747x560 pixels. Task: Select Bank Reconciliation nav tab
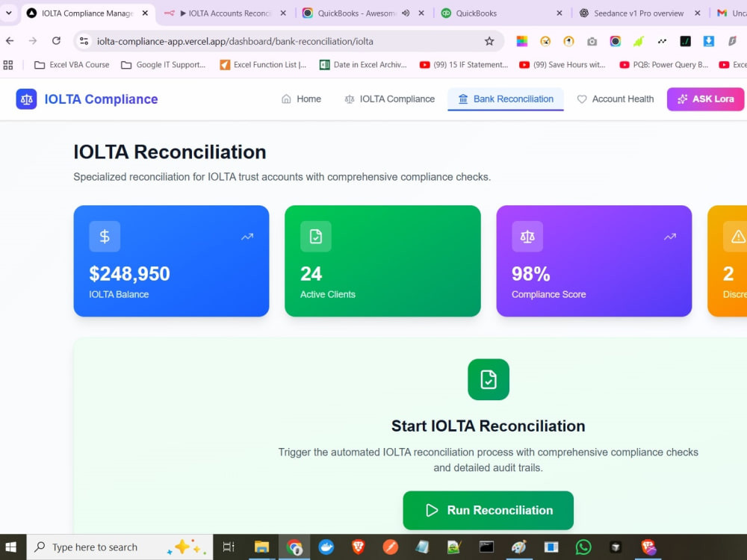[506, 99]
